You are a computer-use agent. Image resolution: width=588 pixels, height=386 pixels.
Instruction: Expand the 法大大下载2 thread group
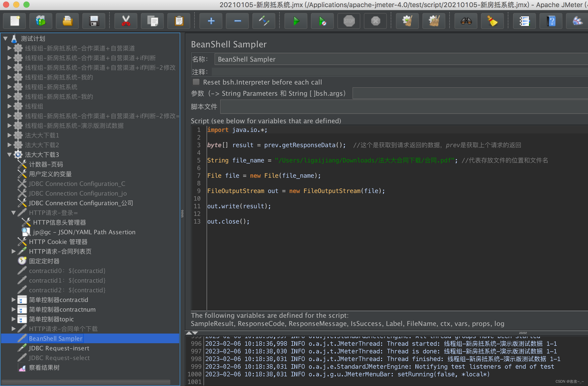[x=9, y=145]
